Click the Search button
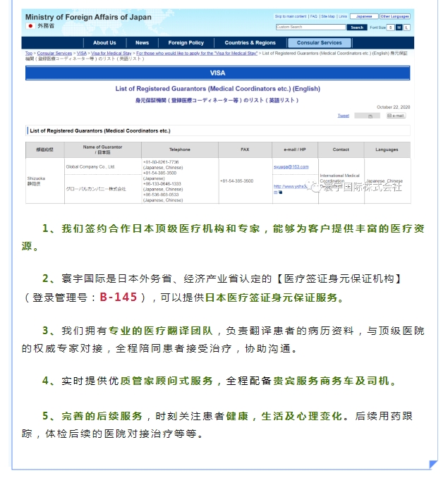The image size is (448, 478). pos(357,27)
